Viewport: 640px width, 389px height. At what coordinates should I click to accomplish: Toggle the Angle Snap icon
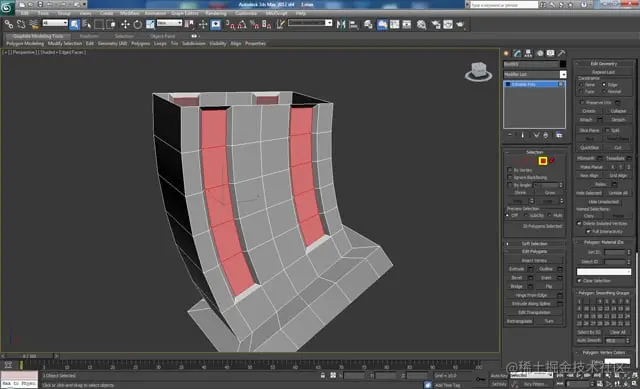pos(242,25)
